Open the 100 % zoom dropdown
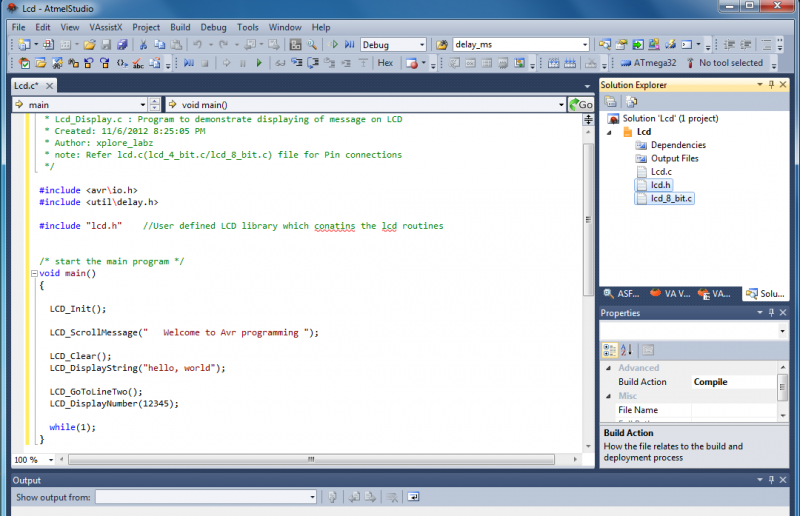This screenshot has width=800, height=516. [34, 460]
